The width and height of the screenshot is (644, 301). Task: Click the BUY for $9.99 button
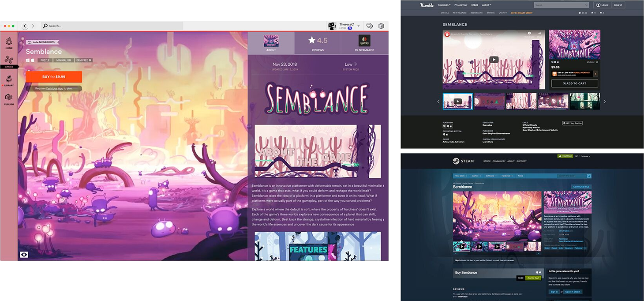54,77
